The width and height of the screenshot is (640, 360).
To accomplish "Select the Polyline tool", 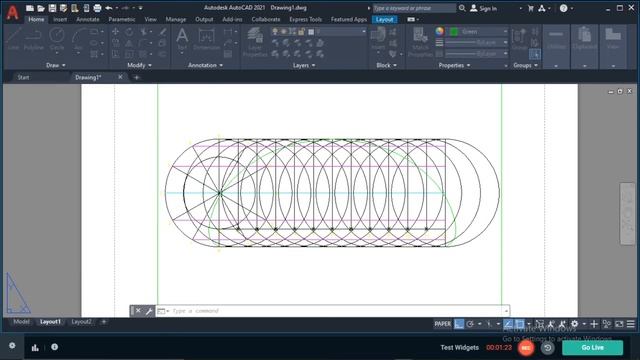I will (33, 39).
